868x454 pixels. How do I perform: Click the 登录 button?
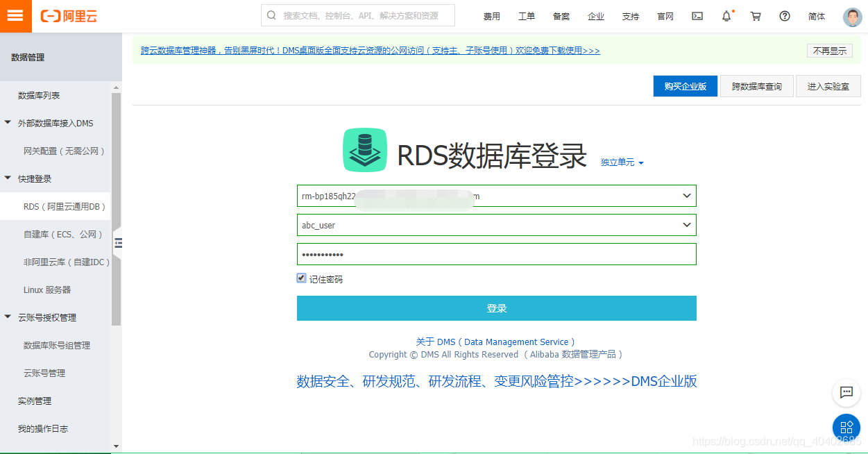(497, 308)
